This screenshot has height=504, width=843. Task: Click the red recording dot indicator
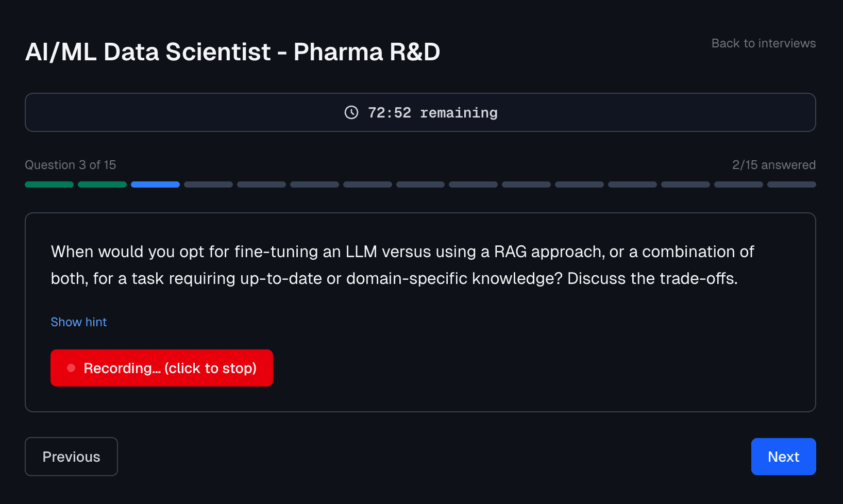71,368
